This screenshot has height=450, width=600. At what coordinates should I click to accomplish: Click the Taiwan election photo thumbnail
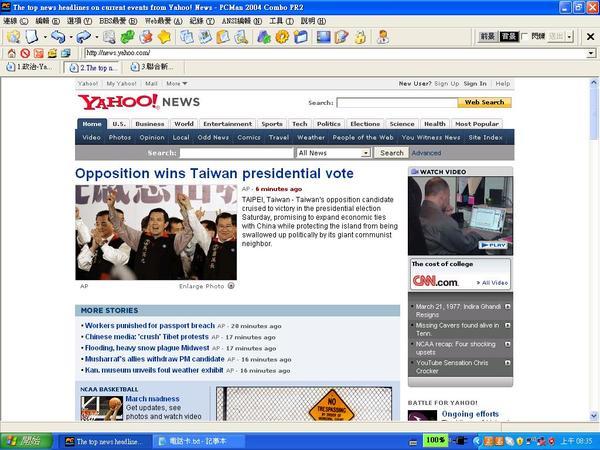(x=156, y=233)
